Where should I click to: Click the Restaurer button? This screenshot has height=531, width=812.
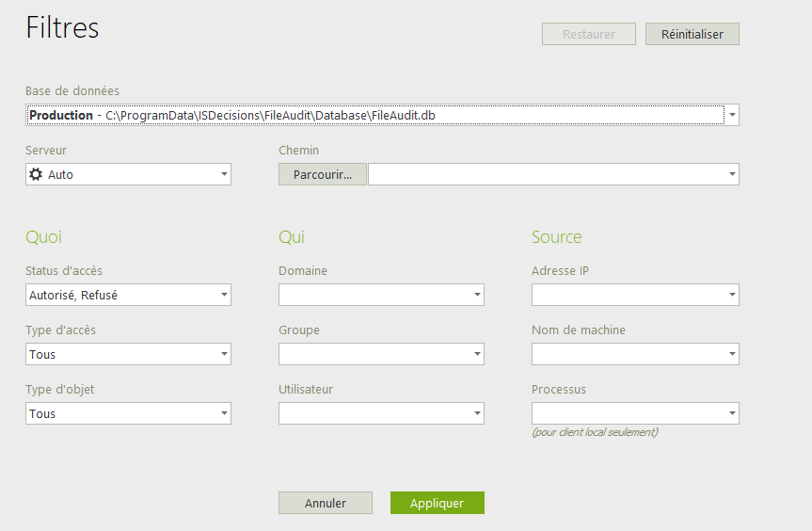tap(588, 34)
